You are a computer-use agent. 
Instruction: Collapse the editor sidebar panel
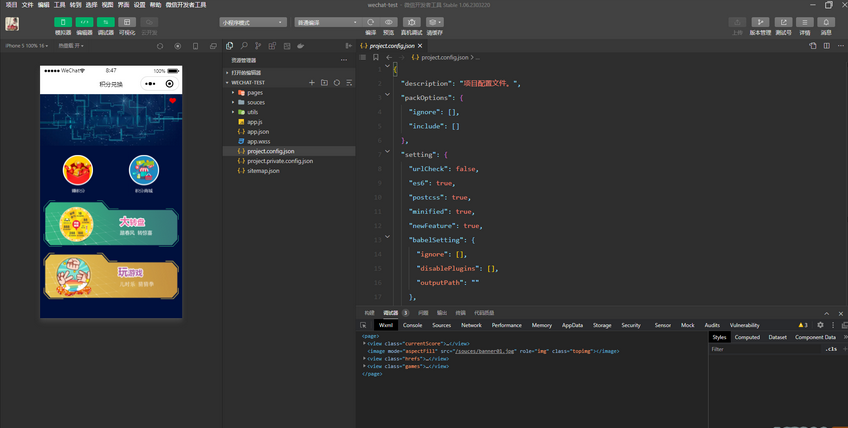[x=348, y=46]
